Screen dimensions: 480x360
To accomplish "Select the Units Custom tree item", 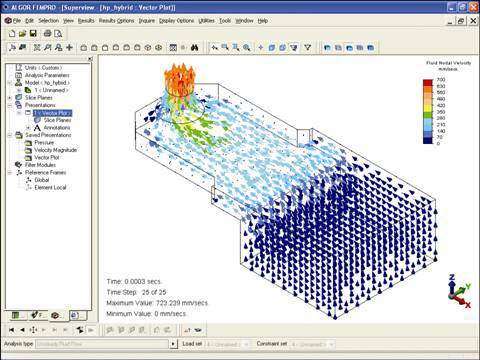I will coord(43,68).
